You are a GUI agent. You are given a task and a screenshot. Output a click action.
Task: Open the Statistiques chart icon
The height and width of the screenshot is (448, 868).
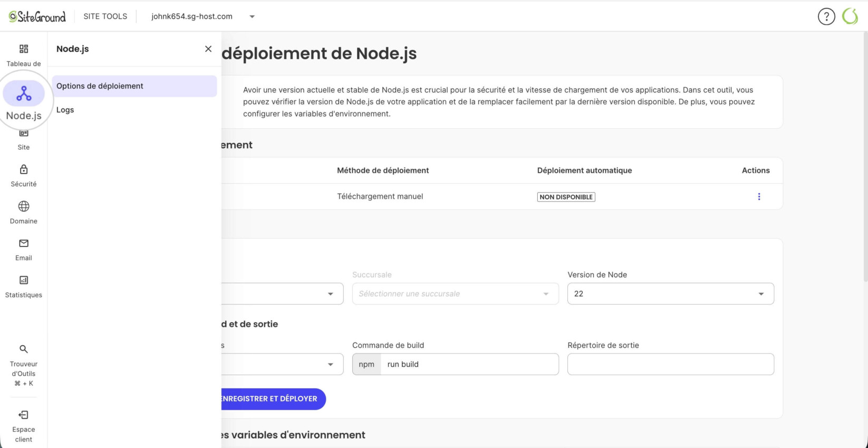coord(24,280)
